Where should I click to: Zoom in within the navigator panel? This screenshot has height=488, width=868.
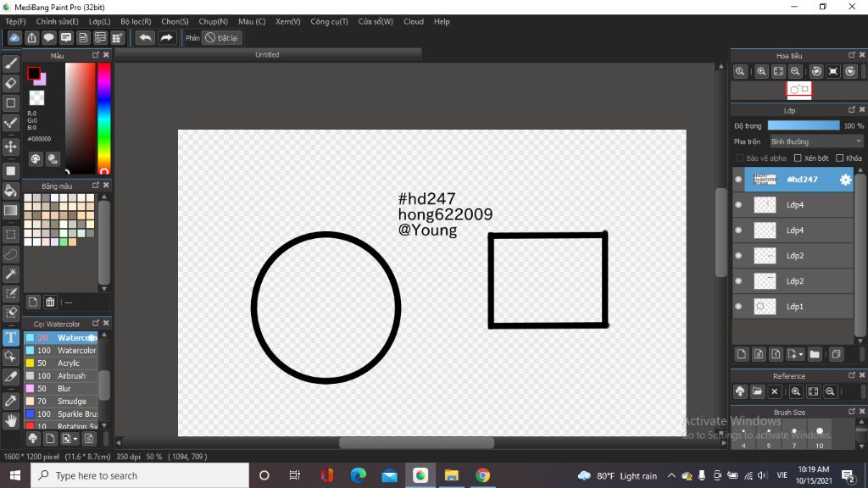pyautogui.click(x=762, y=71)
